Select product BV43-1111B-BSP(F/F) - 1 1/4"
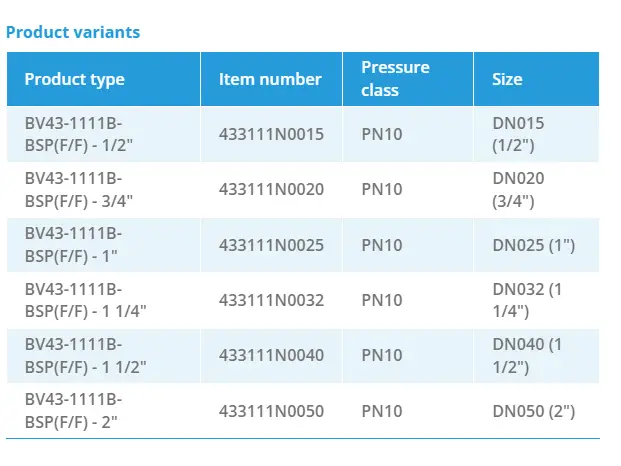The width and height of the screenshot is (621, 466). click(86, 300)
